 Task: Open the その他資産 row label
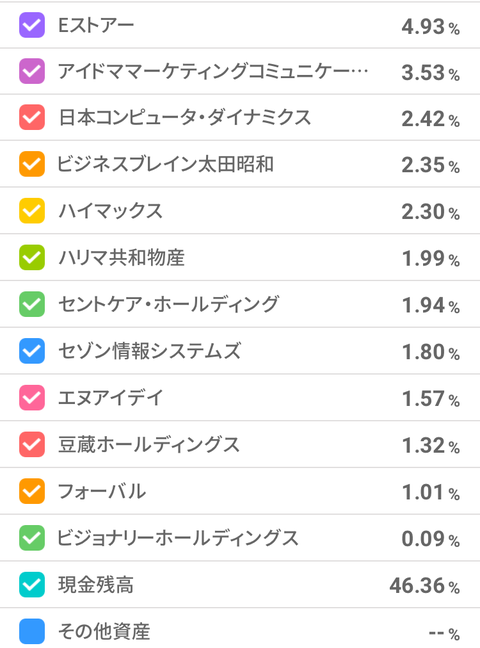[x=104, y=631]
